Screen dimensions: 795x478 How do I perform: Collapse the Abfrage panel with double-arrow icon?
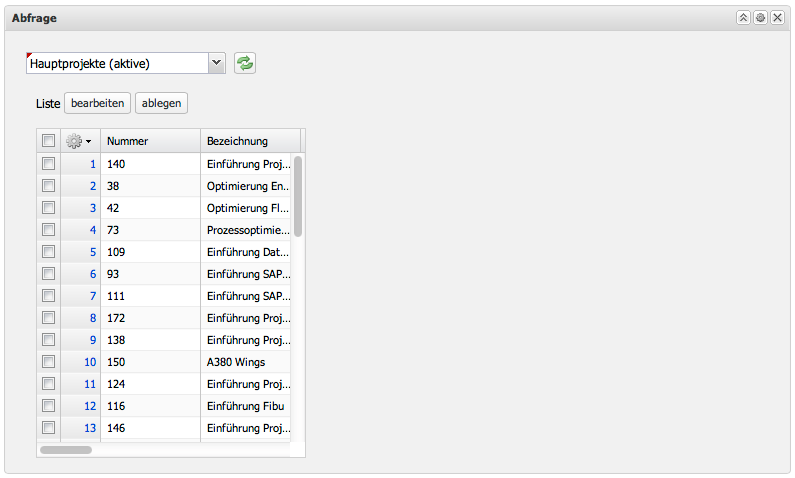743,17
